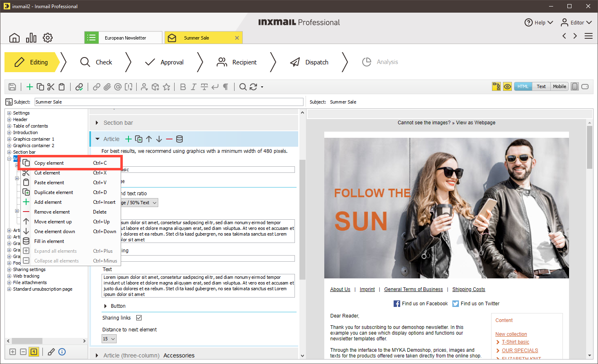Switch preview to Mobile view
This screenshot has width=598, height=364.
[x=559, y=86]
